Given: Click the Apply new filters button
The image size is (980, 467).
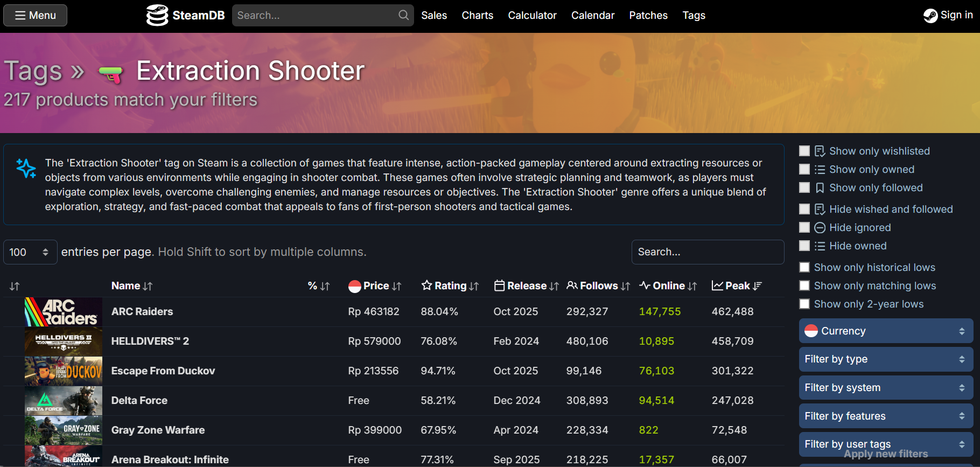Looking at the screenshot, I should (886, 454).
